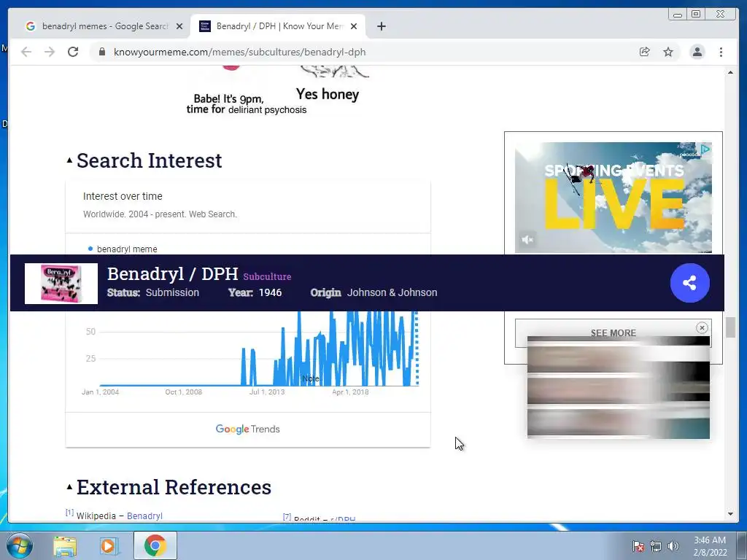Viewport: 747px width, 560px height.
Task: Unmute the Sporting Events Live ad
Action: click(x=527, y=239)
